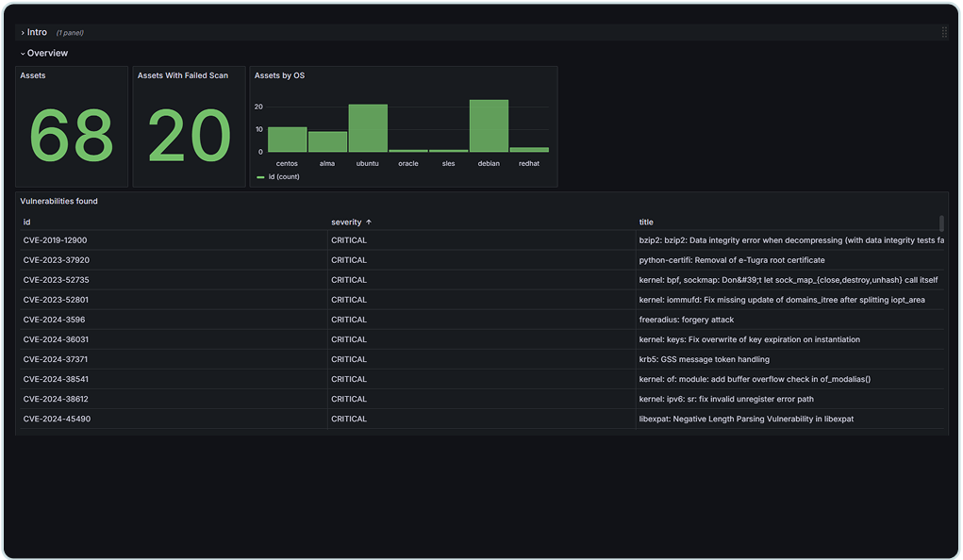Open the Assets panel title
This screenshot has height=560, width=963.
(33, 75)
